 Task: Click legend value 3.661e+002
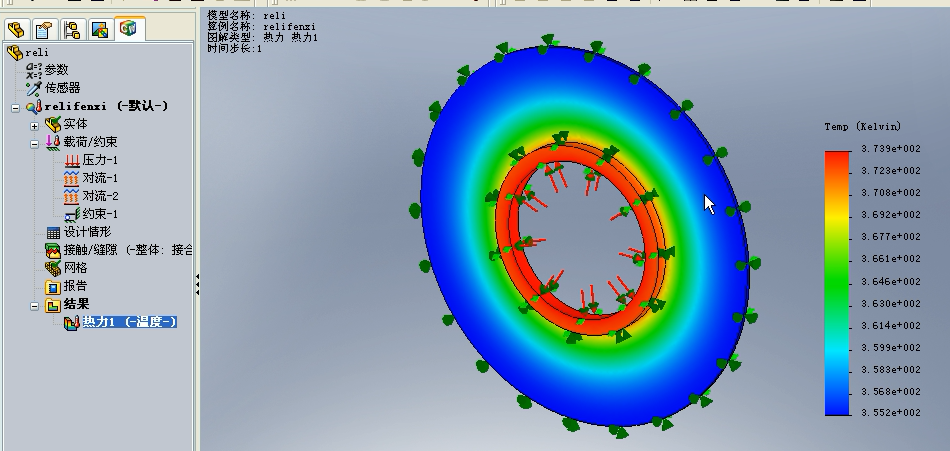click(x=891, y=258)
